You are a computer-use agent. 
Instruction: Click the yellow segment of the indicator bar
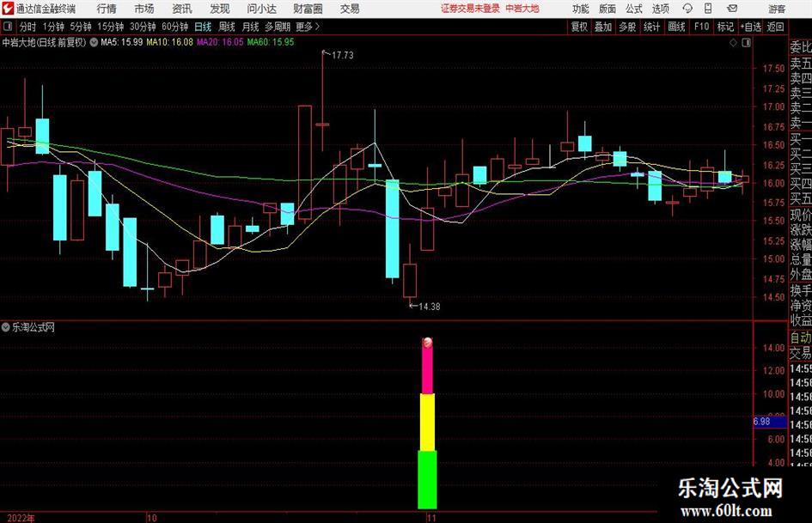(x=427, y=422)
